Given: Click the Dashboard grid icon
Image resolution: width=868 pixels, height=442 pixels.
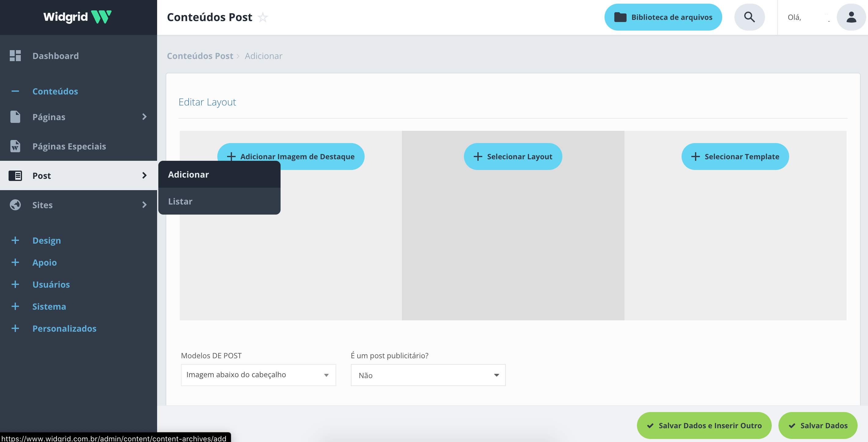Looking at the screenshot, I should click(15, 56).
